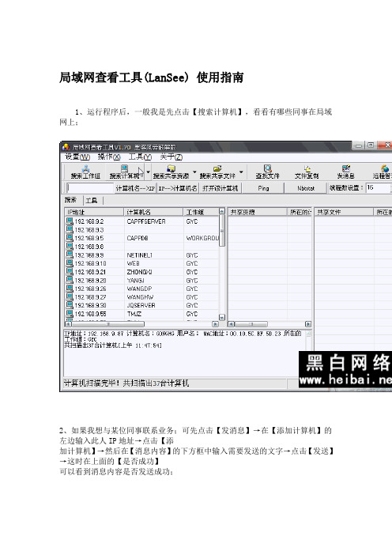
Task: Open the 操作(X) menu
Action: [109, 157]
